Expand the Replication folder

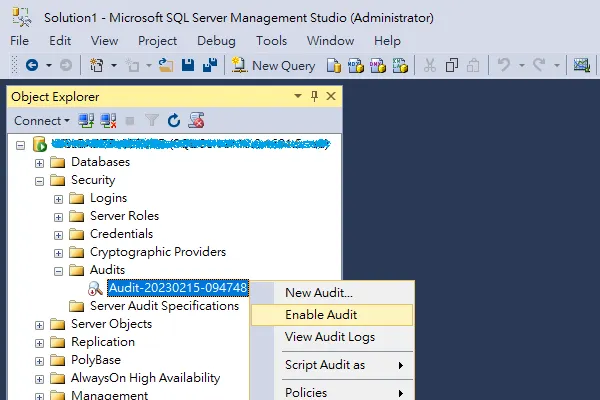pyautogui.click(x=39, y=343)
